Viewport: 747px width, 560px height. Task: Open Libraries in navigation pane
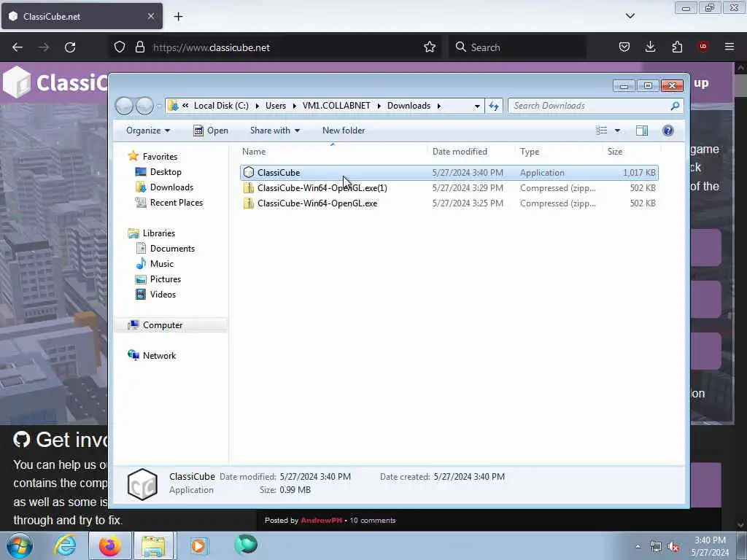tap(158, 233)
